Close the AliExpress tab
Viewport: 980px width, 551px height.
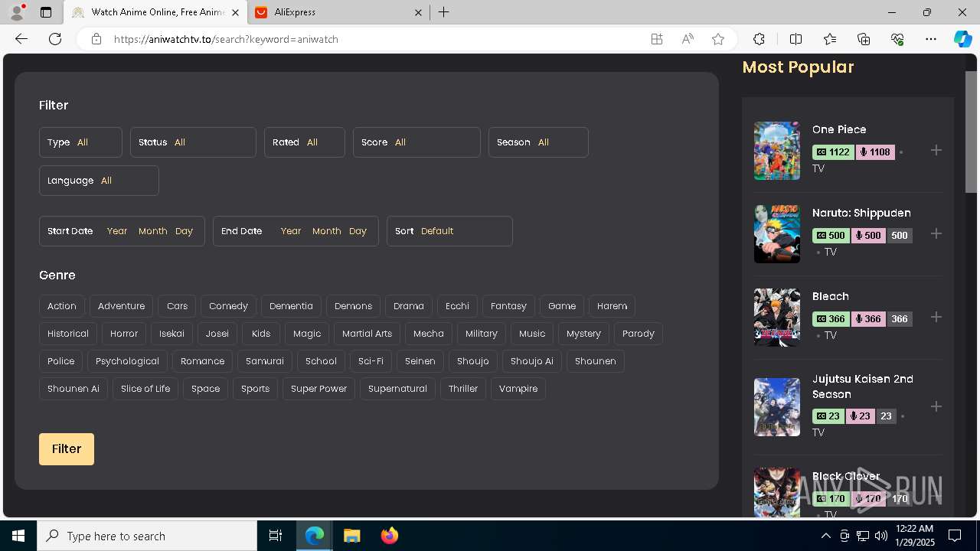click(x=418, y=12)
